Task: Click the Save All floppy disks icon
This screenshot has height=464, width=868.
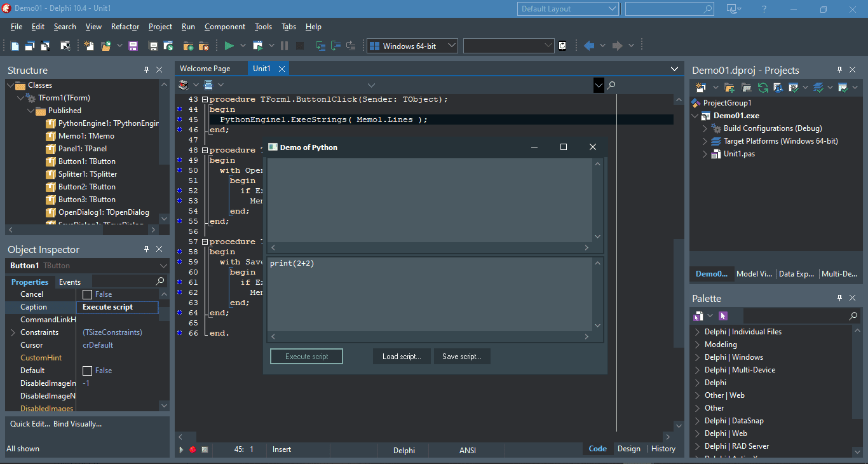Action: click(153, 45)
